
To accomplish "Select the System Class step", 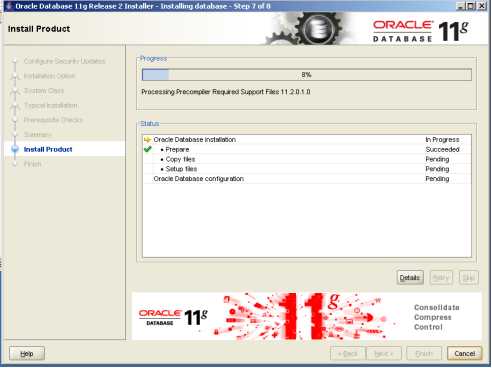I will click(44, 91).
